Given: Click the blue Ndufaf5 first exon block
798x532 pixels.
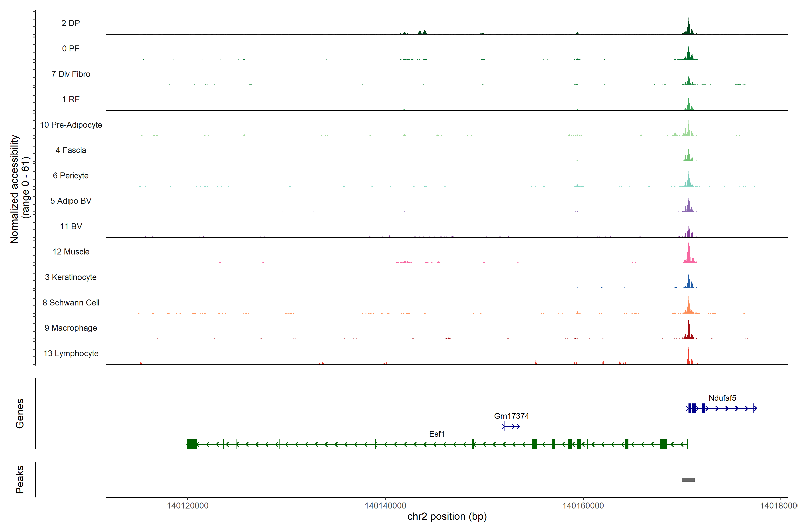Looking at the screenshot, I should tap(690, 408).
